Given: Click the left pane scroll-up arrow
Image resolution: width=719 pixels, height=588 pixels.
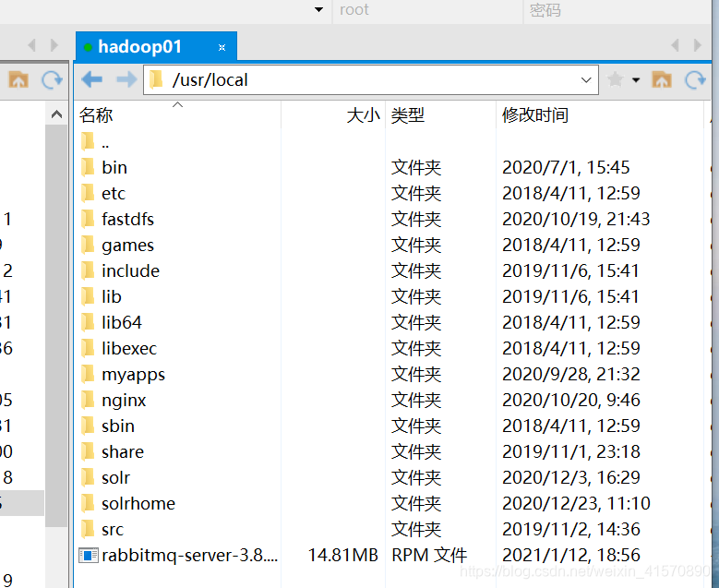Looking at the screenshot, I should pyautogui.click(x=56, y=114).
